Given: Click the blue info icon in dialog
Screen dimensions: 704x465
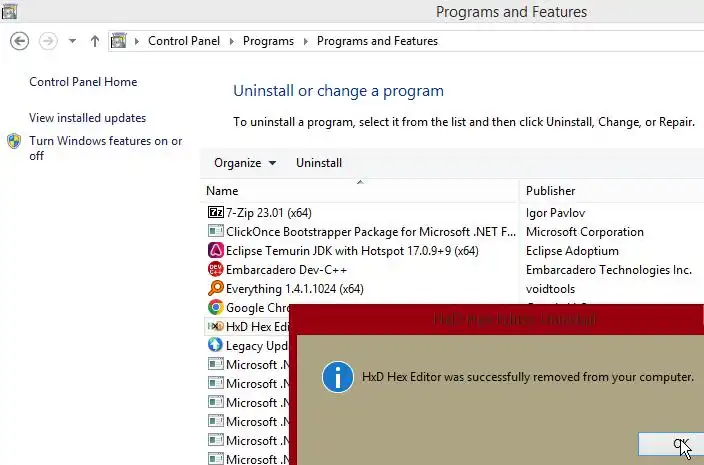Looking at the screenshot, I should point(338,377).
